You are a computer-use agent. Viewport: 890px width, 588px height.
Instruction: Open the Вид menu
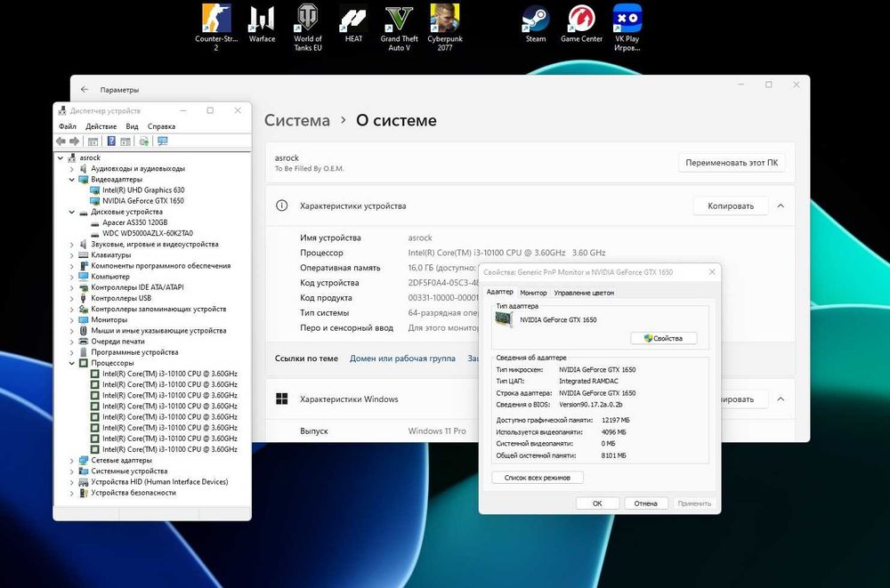[133, 126]
